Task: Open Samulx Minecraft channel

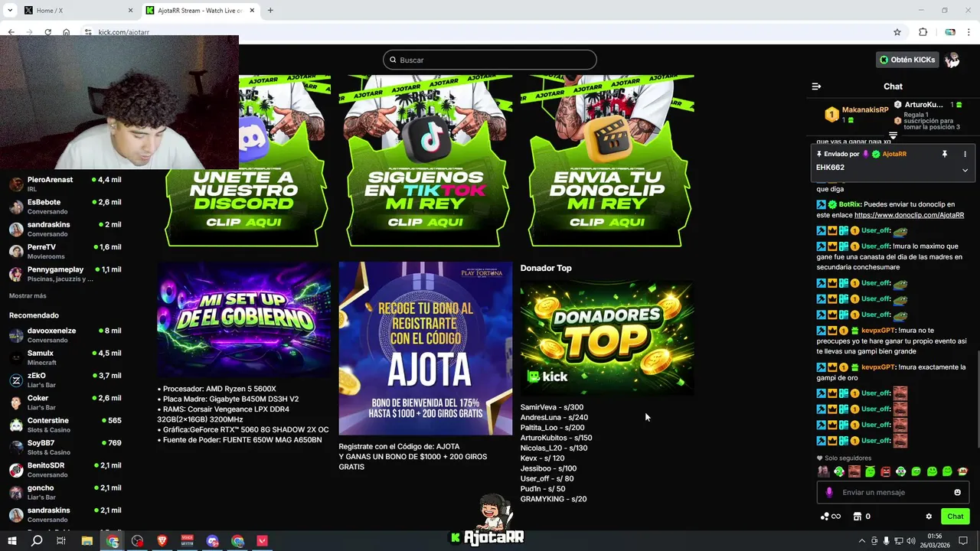Action: tap(66, 357)
